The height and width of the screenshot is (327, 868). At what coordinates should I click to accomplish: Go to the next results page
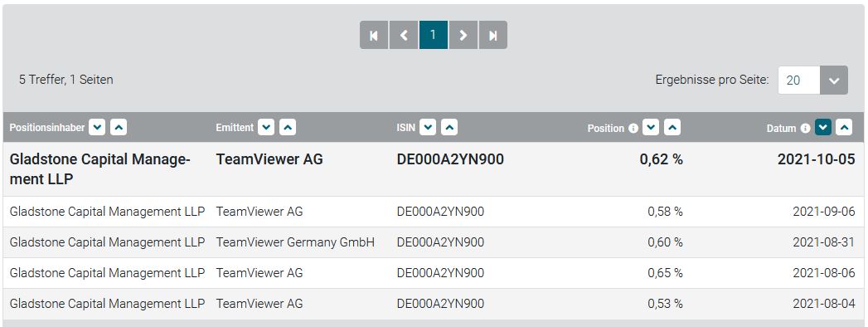click(463, 35)
